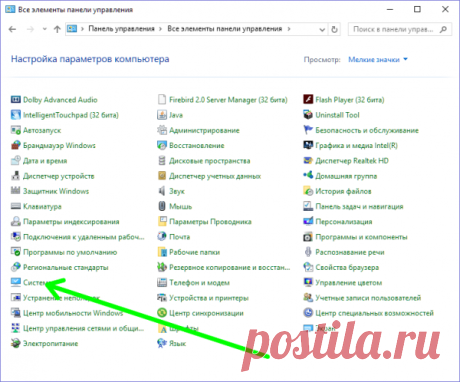
Task: Open Персонализация link
Action: [x=344, y=222]
